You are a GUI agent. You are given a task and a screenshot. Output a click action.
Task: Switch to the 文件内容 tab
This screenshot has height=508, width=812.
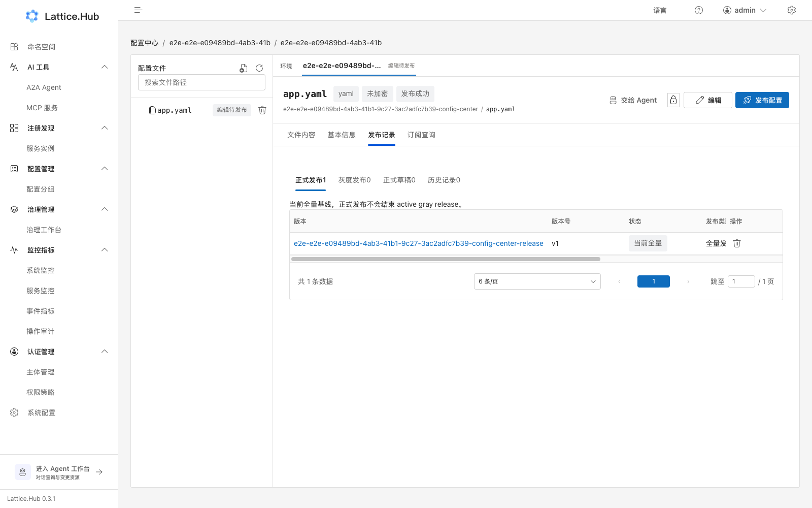(x=301, y=135)
